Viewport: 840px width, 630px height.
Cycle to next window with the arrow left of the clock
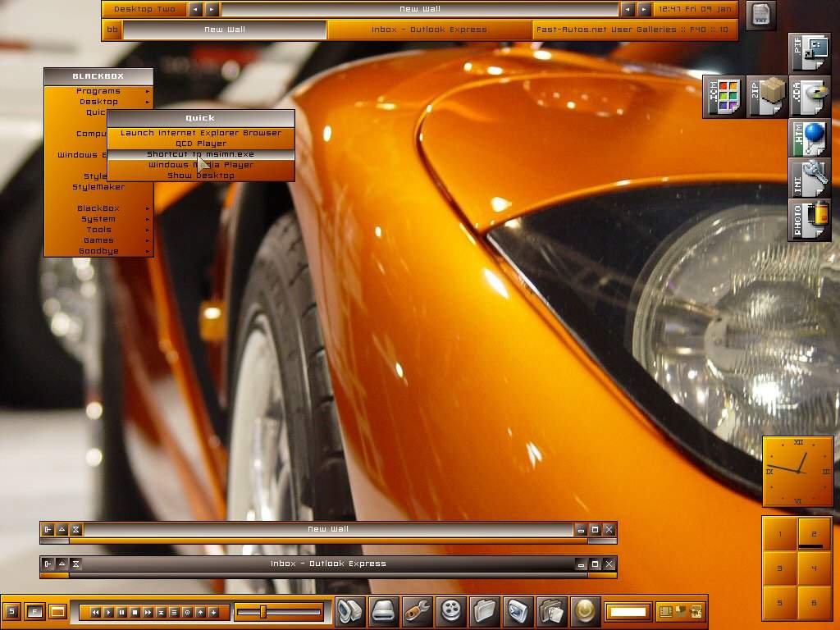(644, 9)
